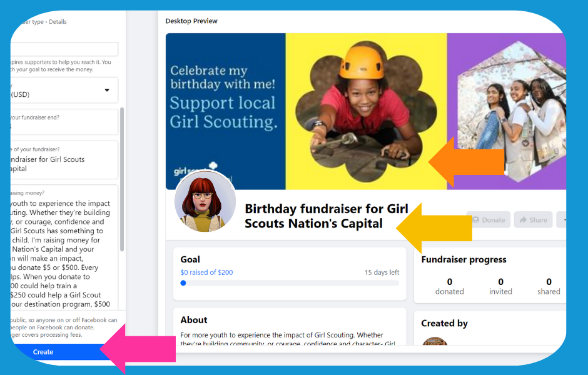
Task: Click the fundraiser goal amount field
Action: tap(63, 49)
